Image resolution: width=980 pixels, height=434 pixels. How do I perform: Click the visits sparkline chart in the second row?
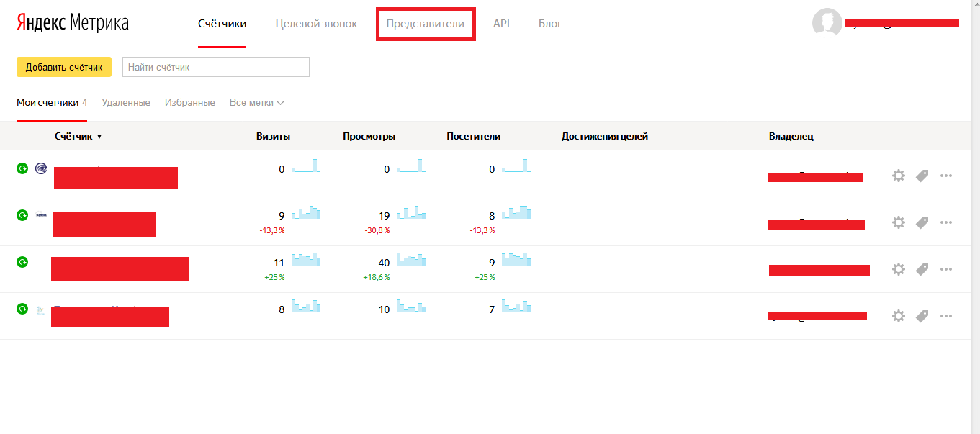click(x=306, y=212)
